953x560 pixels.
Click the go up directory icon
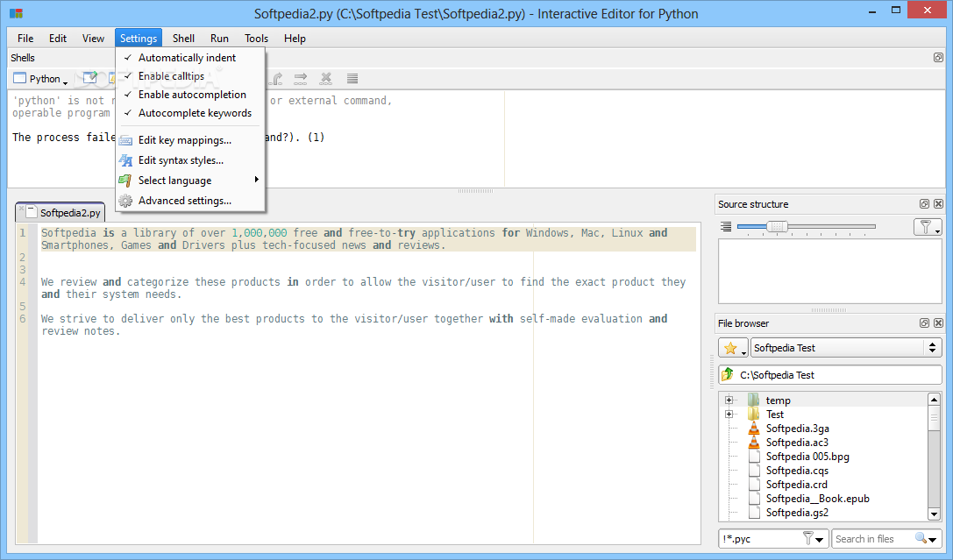coord(728,375)
